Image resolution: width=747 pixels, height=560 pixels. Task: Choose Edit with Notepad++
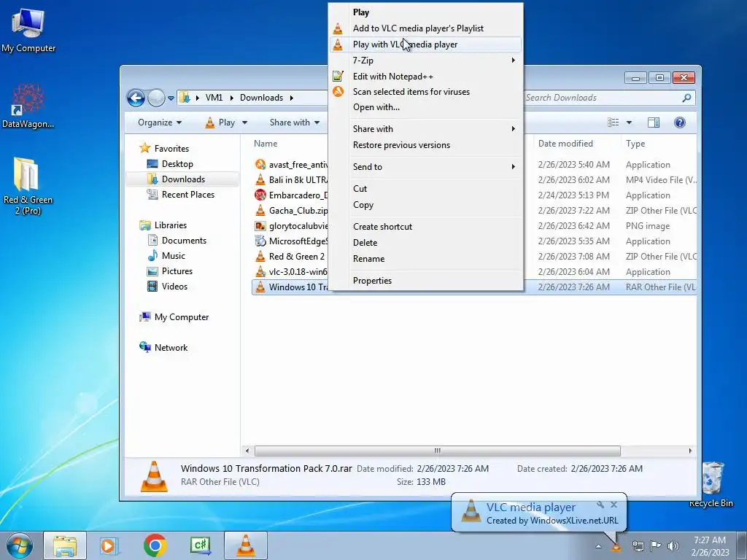click(x=425, y=76)
